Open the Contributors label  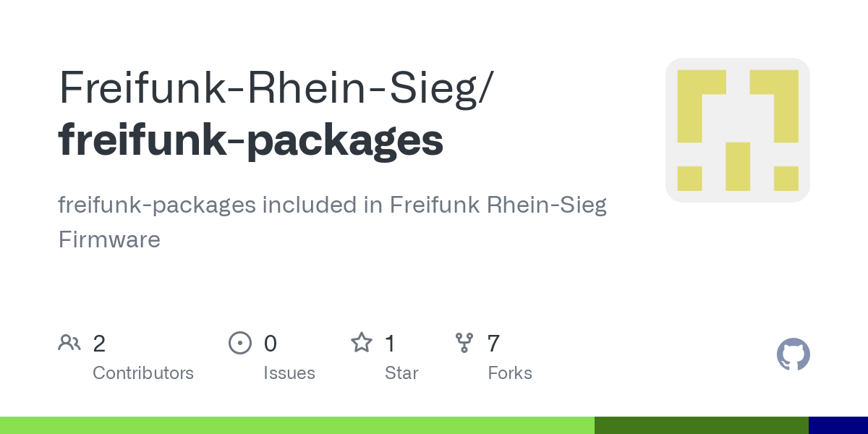point(143,373)
